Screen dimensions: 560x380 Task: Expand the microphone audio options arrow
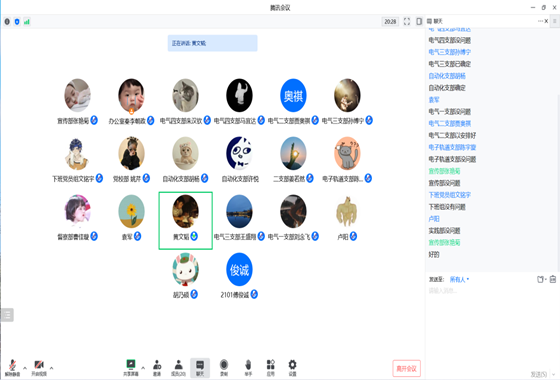pos(25,368)
